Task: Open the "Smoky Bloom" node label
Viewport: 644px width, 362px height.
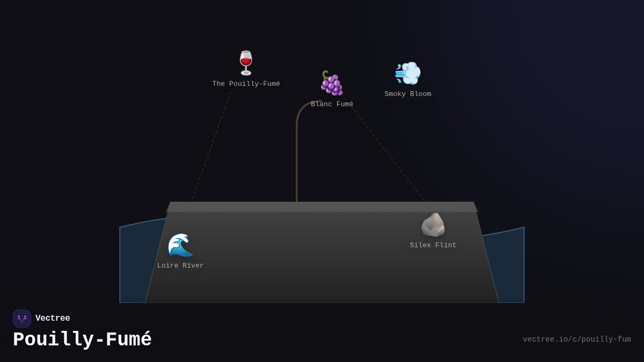Action: click(408, 94)
